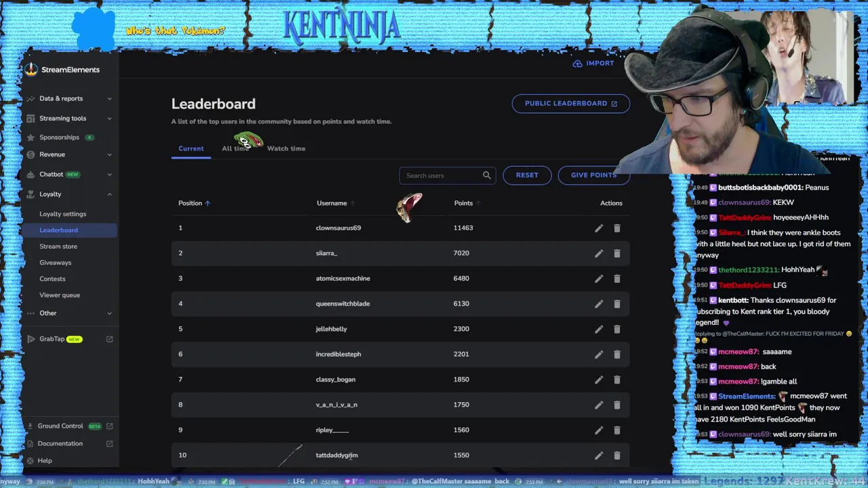This screenshot has height=488, width=868.
Task: Click PUBLIC LEADERBOARD button
Action: [570, 104]
